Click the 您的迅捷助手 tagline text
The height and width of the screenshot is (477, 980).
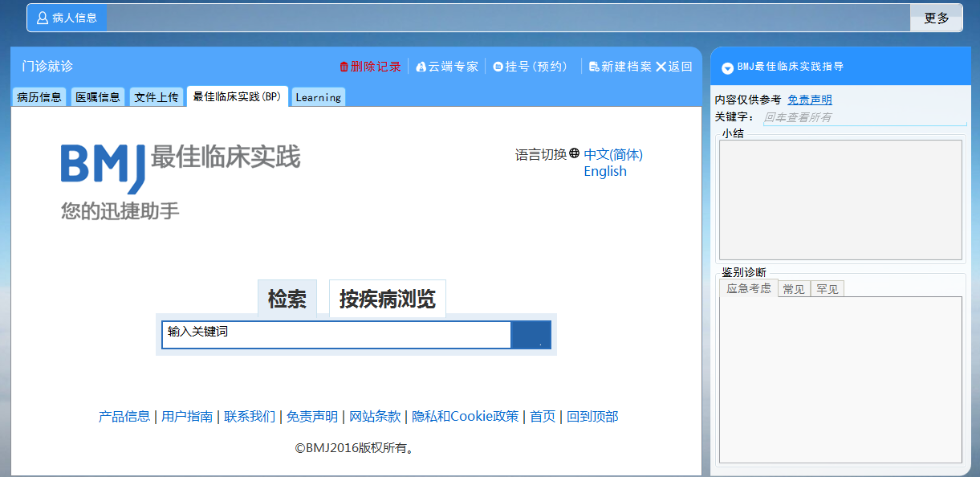(x=120, y=211)
